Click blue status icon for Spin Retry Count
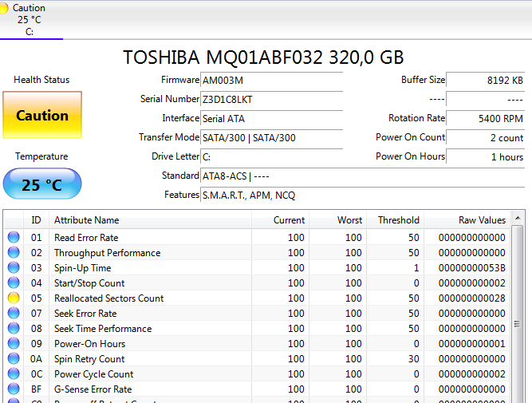This screenshot has width=532, height=403. pyautogui.click(x=14, y=358)
